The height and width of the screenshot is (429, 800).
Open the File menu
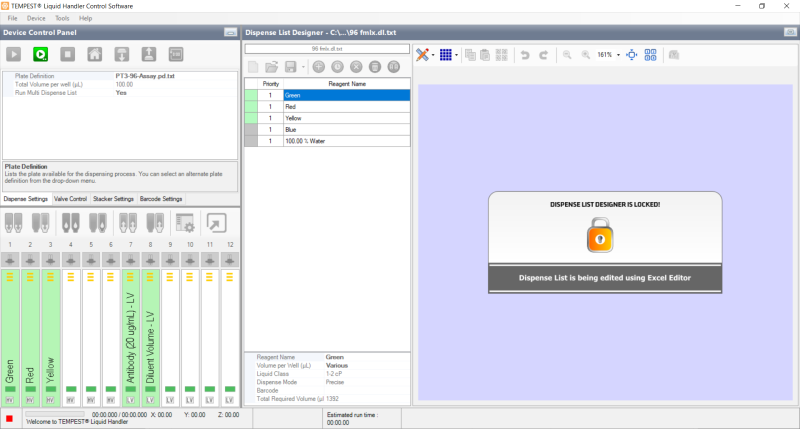point(13,18)
